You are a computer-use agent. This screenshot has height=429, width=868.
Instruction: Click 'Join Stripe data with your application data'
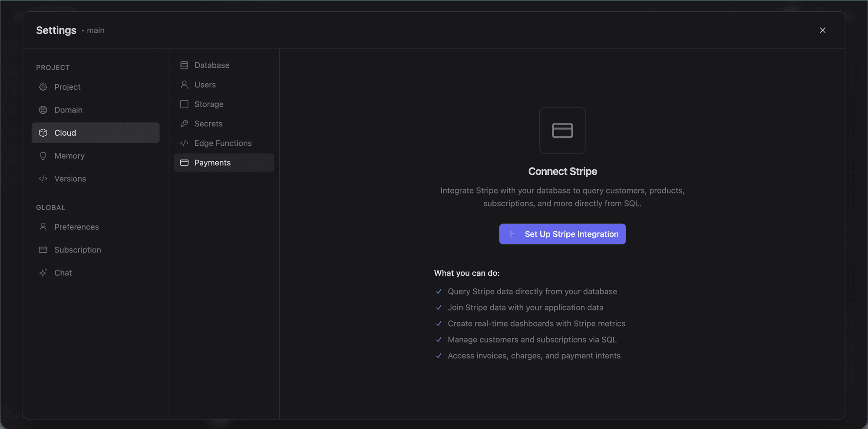click(x=525, y=308)
